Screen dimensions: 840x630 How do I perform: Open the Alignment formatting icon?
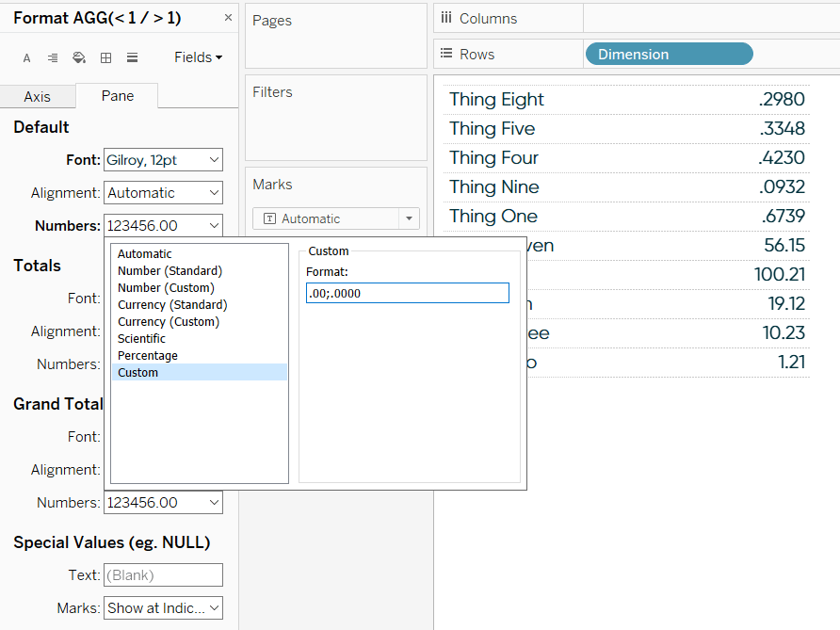pyautogui.click(x=52, y=57)
